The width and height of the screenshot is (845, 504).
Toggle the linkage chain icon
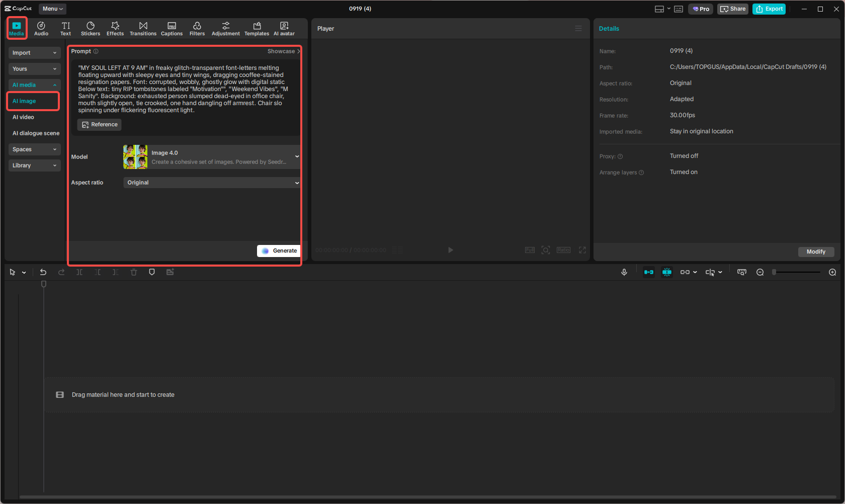(685, 272)
